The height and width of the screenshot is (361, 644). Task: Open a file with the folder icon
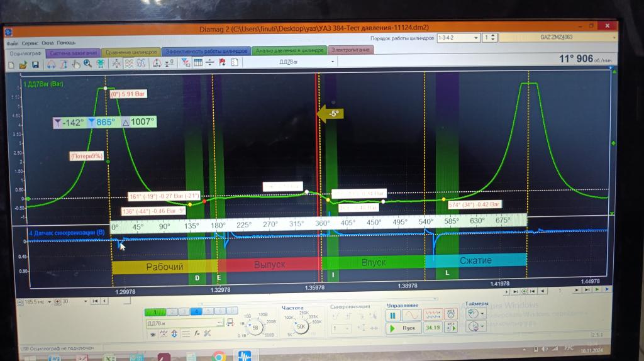coord(23,65)
